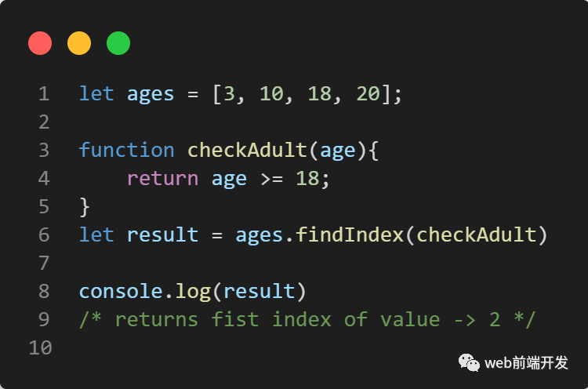Click the 'result' variable on line 6
The height and width of the screenshot is (389, 588).
pos(162,234)
